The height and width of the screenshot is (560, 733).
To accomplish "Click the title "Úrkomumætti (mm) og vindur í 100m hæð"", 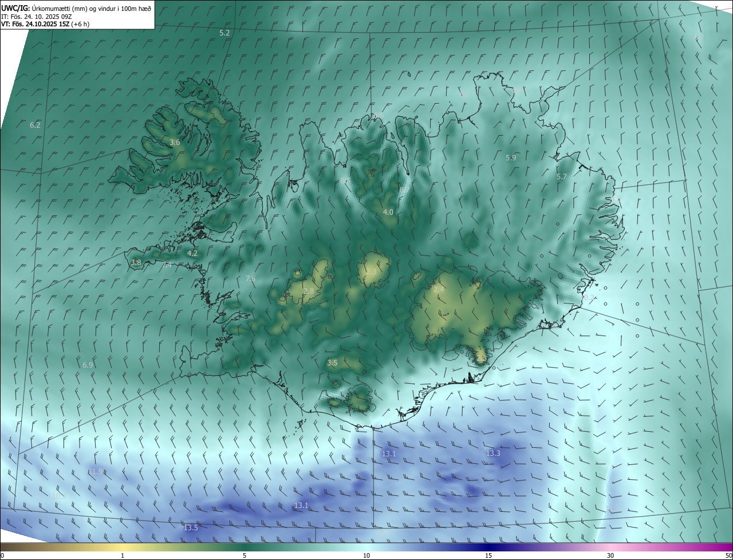I will 92,9.
